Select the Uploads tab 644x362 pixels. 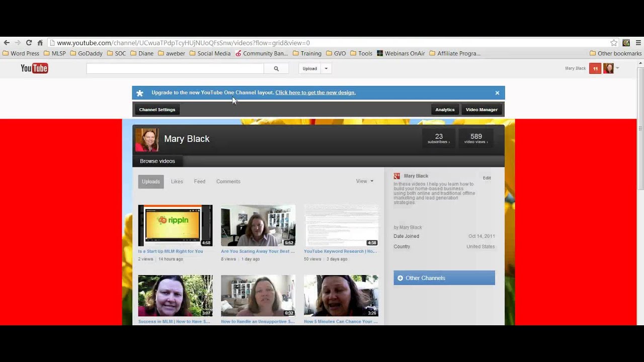151,182
